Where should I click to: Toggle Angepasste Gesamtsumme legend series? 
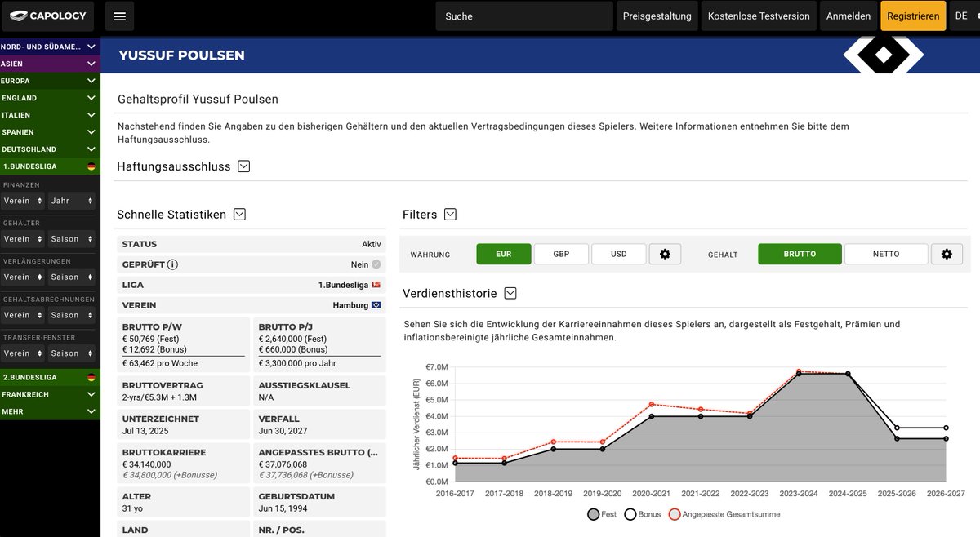click(724, 514)
